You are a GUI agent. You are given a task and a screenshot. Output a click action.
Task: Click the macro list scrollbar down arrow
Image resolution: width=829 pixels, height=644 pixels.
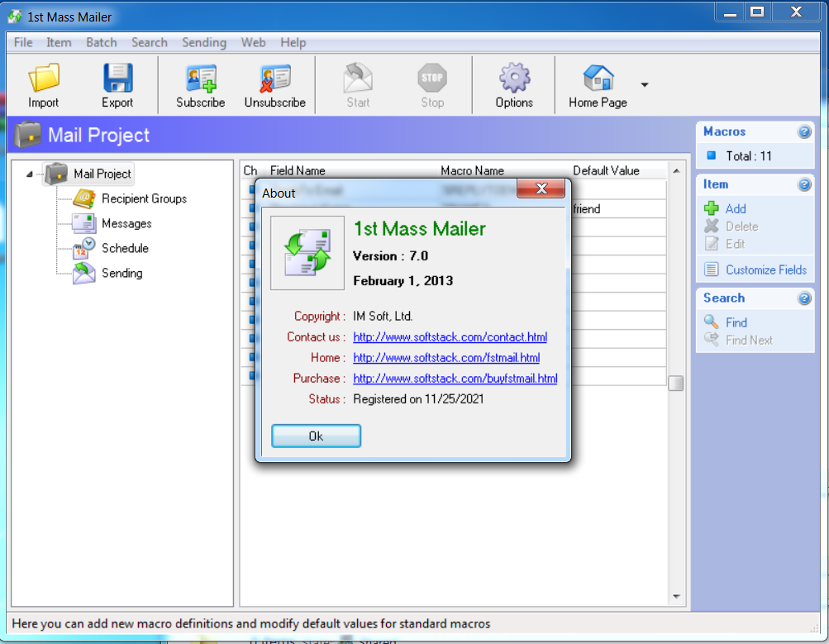pyautogui.click(x=675, y=596)
